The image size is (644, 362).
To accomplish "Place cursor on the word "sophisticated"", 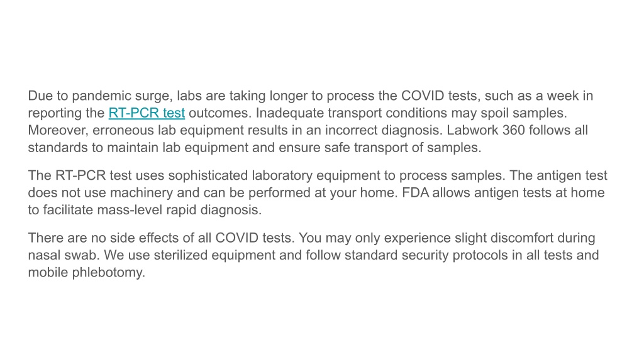I will [x=208, y=175].
